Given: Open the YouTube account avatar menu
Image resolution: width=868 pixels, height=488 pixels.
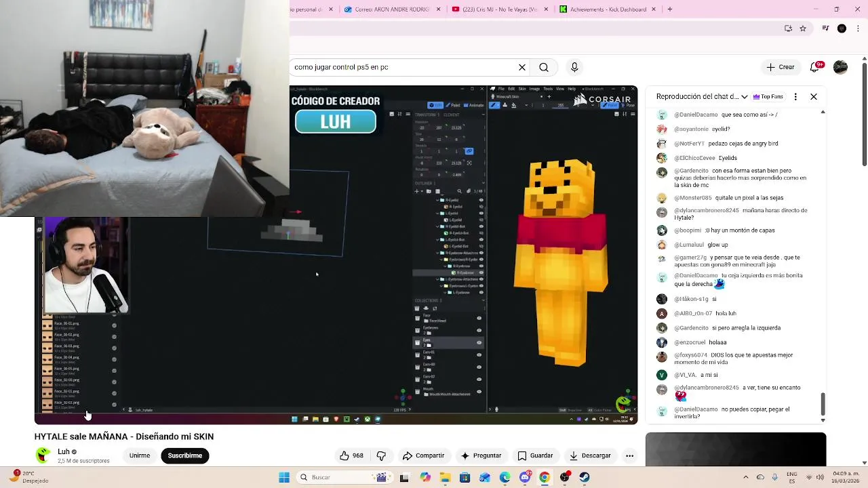Looking at the screenshot, I should [840, 67].
